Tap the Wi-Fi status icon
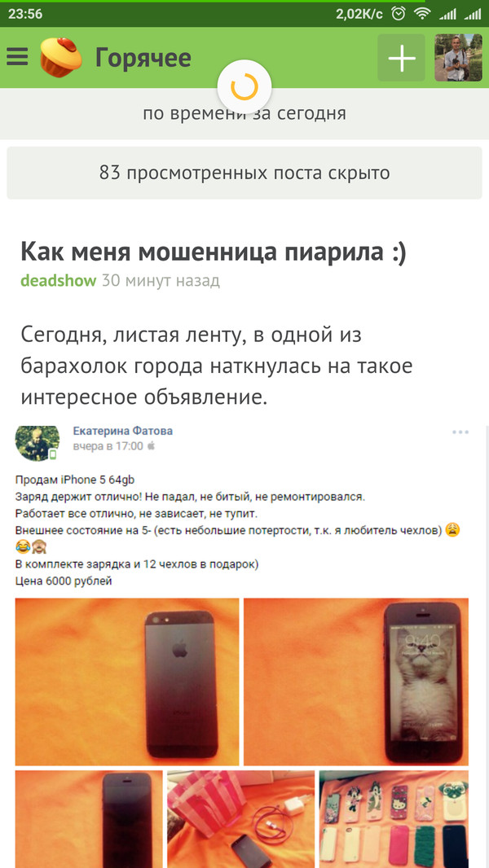Viewport: 489px width, 868px height. 422,14
